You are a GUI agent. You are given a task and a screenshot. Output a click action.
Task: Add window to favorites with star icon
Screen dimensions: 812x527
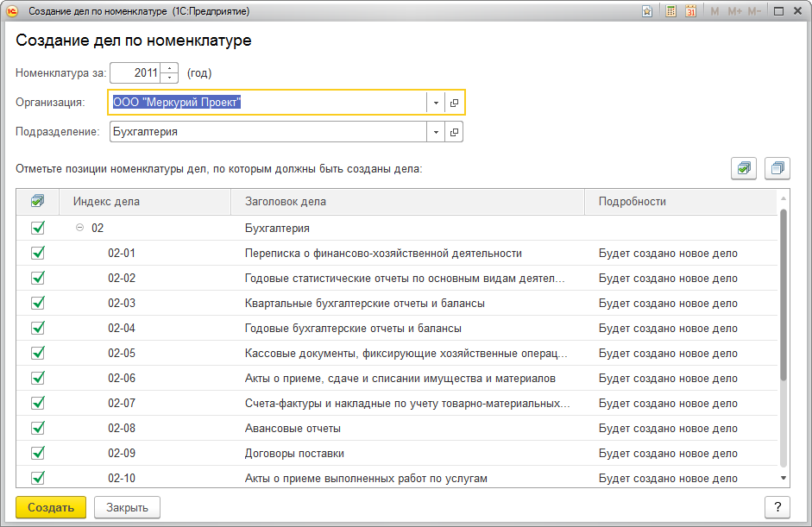(x=647, y=11)
